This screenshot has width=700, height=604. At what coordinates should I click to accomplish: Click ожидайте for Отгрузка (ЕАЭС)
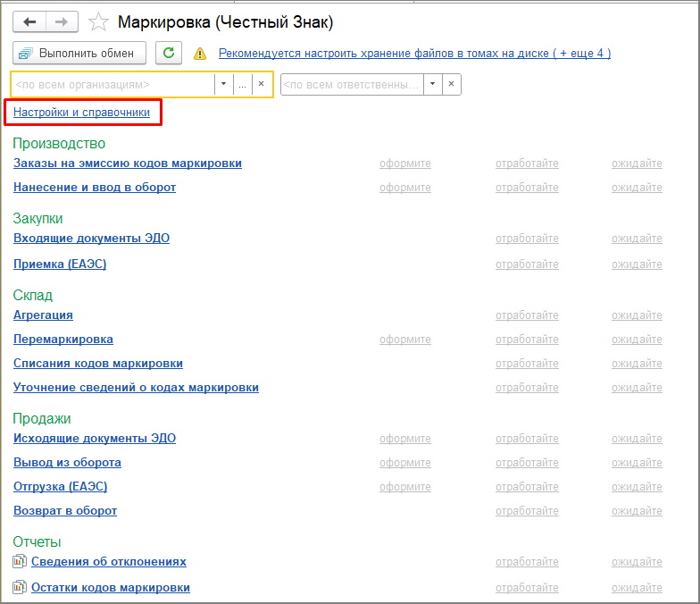637,487
